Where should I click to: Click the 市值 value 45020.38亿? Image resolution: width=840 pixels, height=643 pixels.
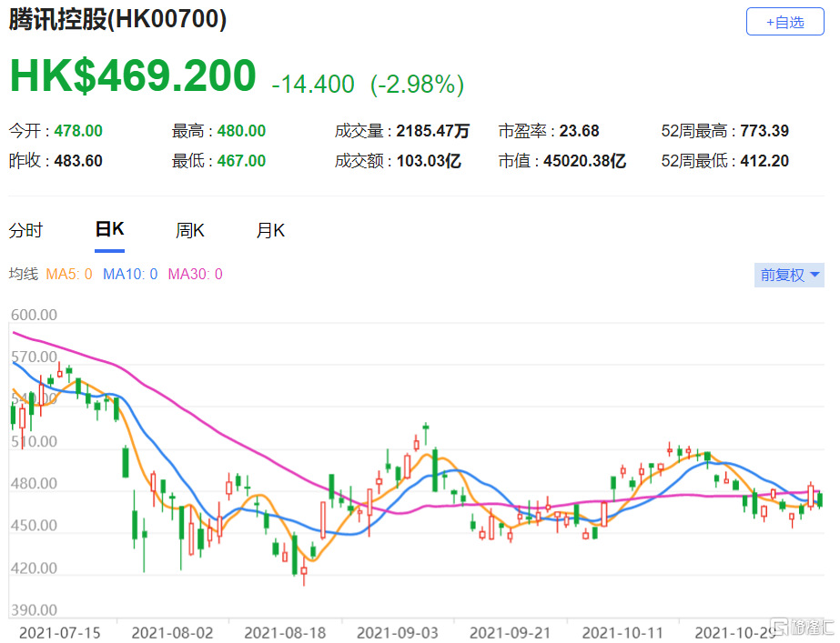click(584, 161)
